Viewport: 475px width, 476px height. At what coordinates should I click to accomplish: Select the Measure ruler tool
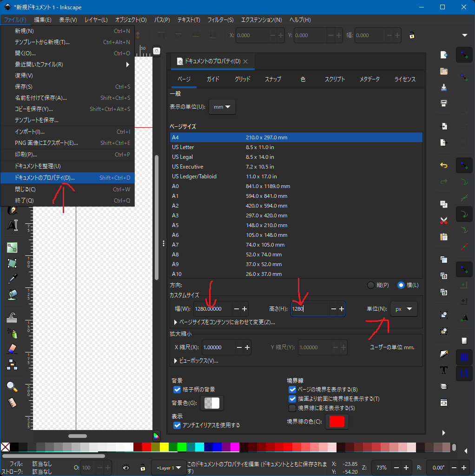(x=12, y=403)
